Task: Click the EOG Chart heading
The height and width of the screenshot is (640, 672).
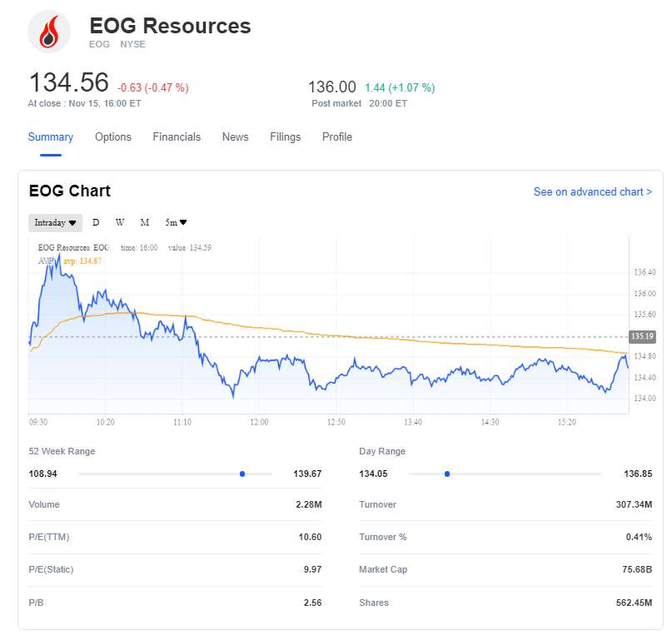Action: 70,191
